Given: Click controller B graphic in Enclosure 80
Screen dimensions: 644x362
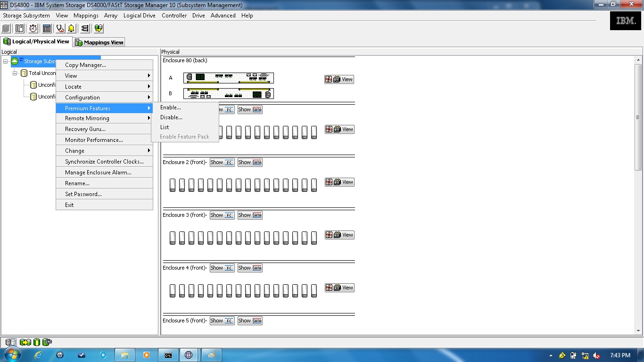Looking at the screenshot, I should point(228,94).
